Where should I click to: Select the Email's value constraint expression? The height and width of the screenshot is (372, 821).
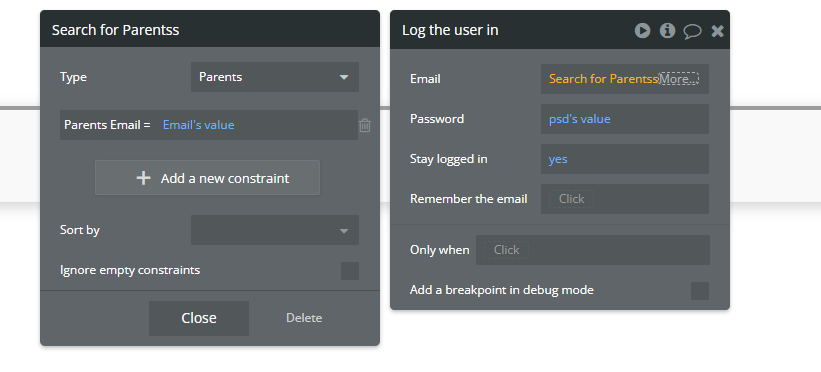pos(198,125)
